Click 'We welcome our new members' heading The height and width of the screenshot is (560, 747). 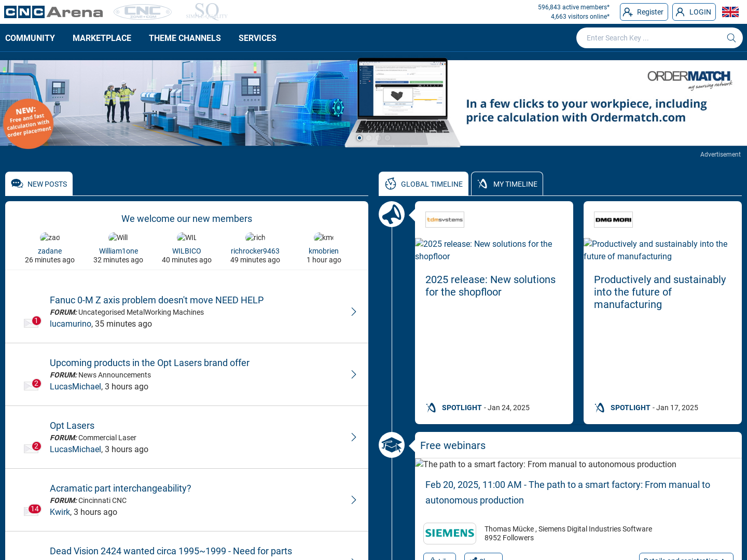[x=187, y=219]
